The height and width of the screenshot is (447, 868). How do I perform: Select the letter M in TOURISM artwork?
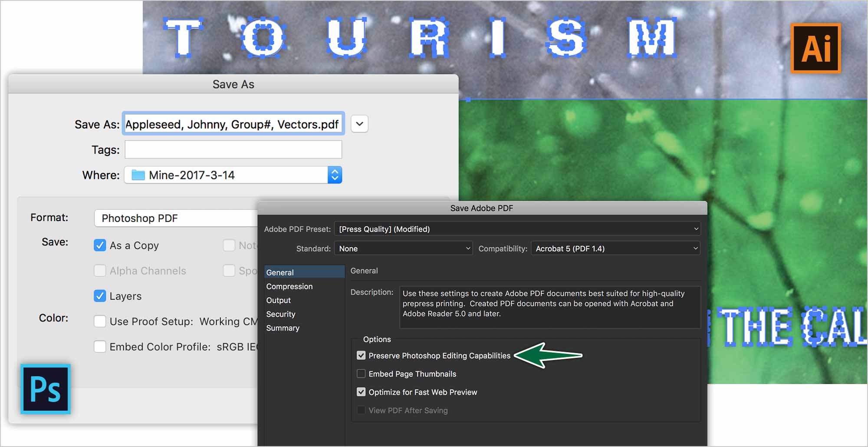(x=652, y=37)
